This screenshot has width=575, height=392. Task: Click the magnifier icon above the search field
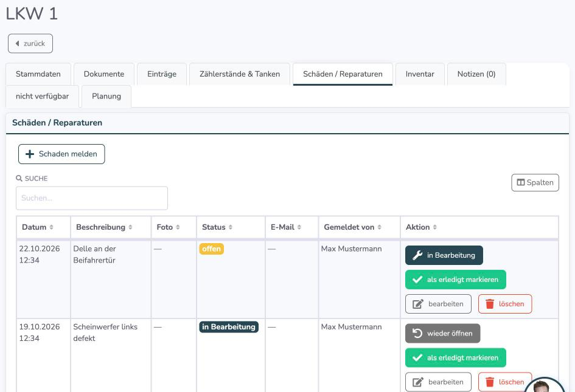[x=19, y=179]
